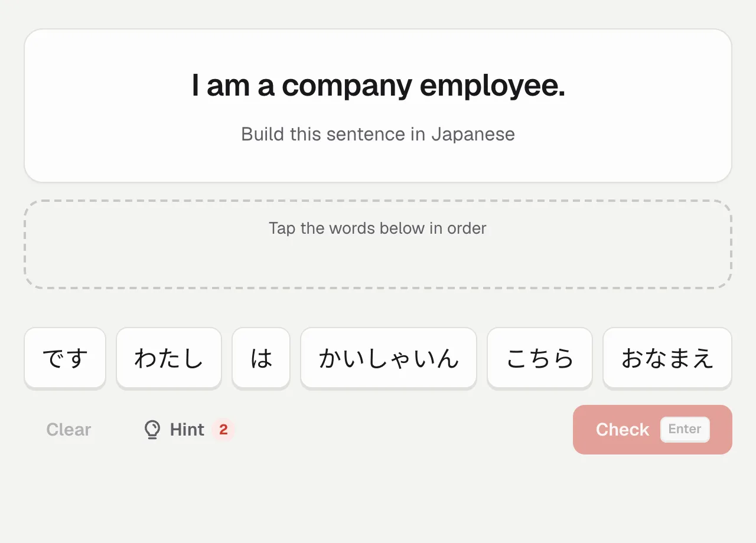Pick the tile meaning 'name'
The height and width of the screenshot is (543, 756).
(667, 358)
